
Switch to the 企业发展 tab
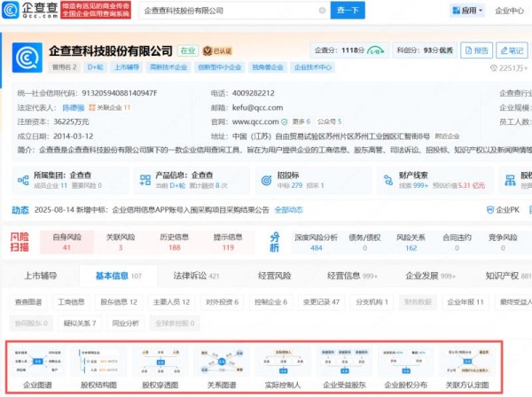[x=430, y=276]
